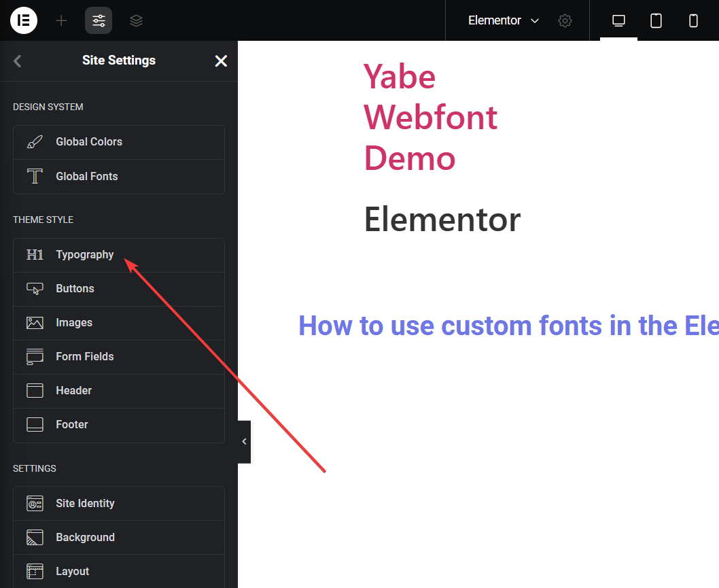Click the THEME STYLE section label
This screenshot has height=588, width=719.
pyautogui.click(x=43, y=220)
